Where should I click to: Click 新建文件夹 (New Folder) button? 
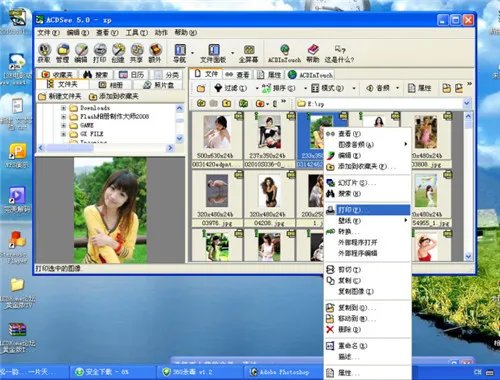(x=60, y=96)
